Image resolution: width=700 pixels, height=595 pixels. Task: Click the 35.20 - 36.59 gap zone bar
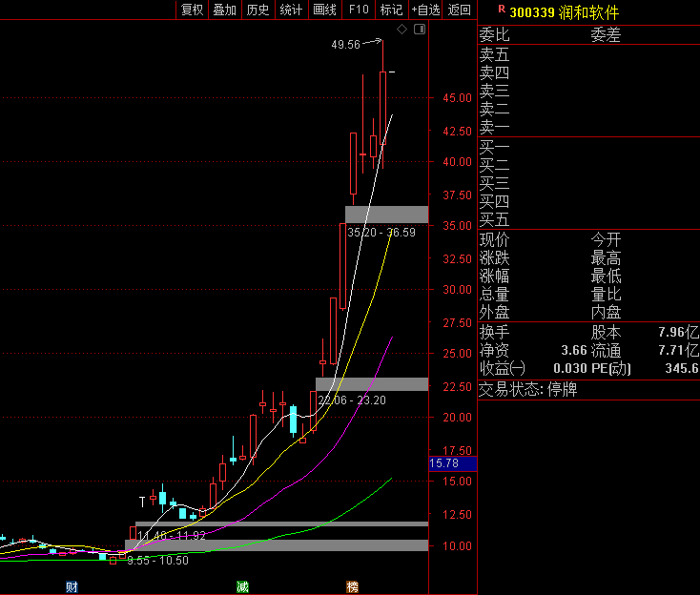click(386, 215)
